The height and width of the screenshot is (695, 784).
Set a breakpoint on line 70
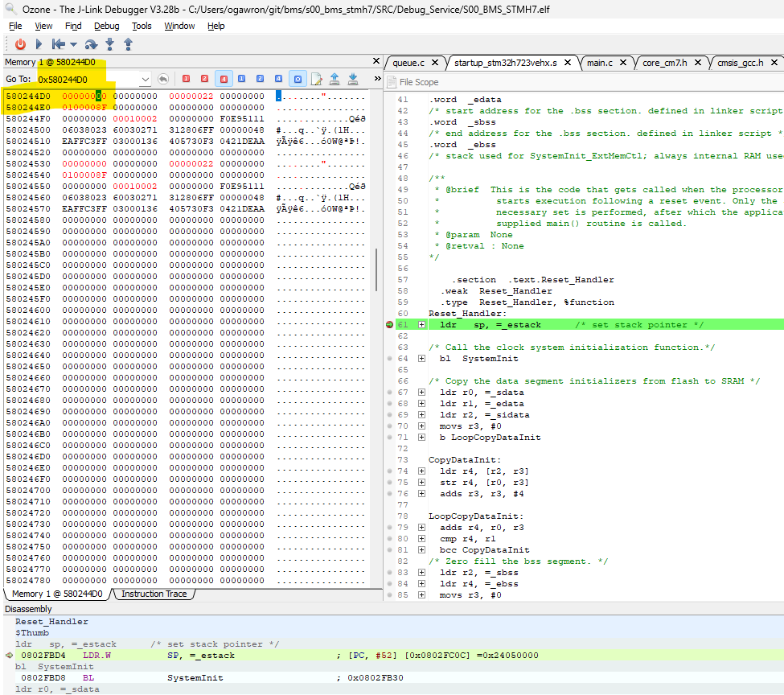pyautogui.click(x=389, y=426)
